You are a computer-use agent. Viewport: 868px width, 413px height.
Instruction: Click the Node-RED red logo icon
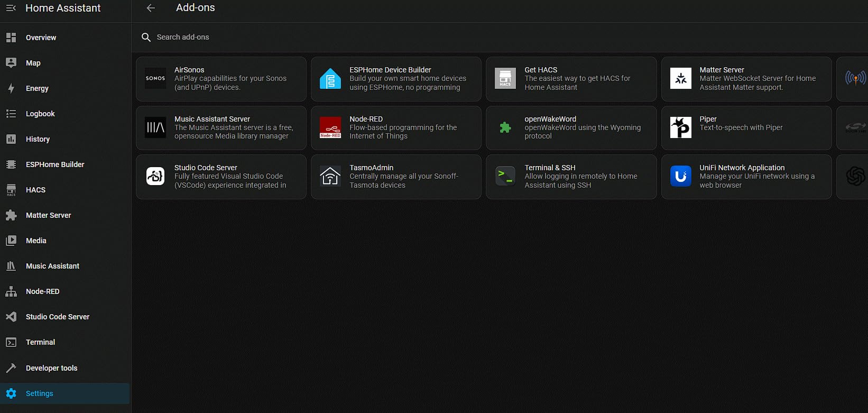pos(330,127)
